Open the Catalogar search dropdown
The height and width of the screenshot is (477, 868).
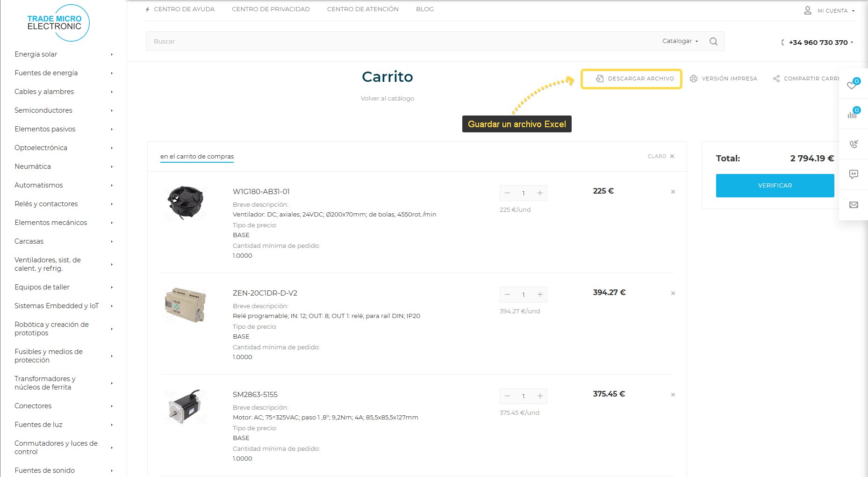pos(680,41)
